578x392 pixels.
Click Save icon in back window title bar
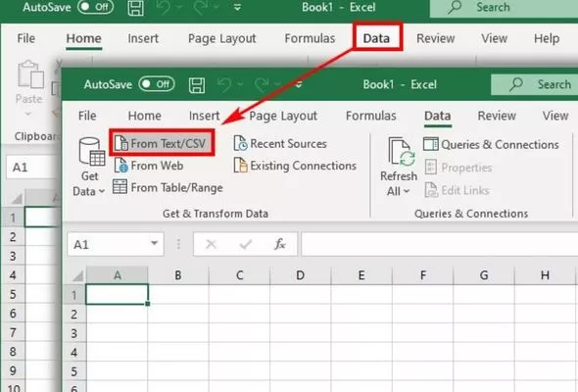coord(135,8)
